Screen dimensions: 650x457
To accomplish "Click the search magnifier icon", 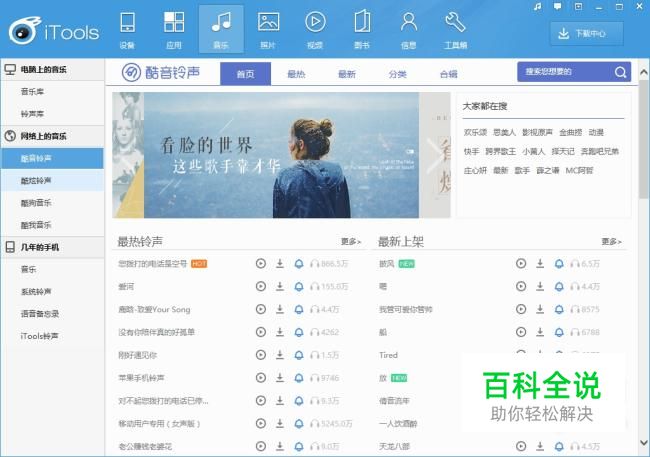I will click(x=621, y=72).
